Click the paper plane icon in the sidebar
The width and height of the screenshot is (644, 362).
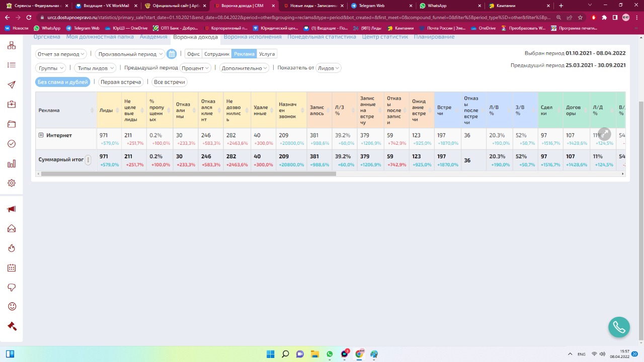11,85
